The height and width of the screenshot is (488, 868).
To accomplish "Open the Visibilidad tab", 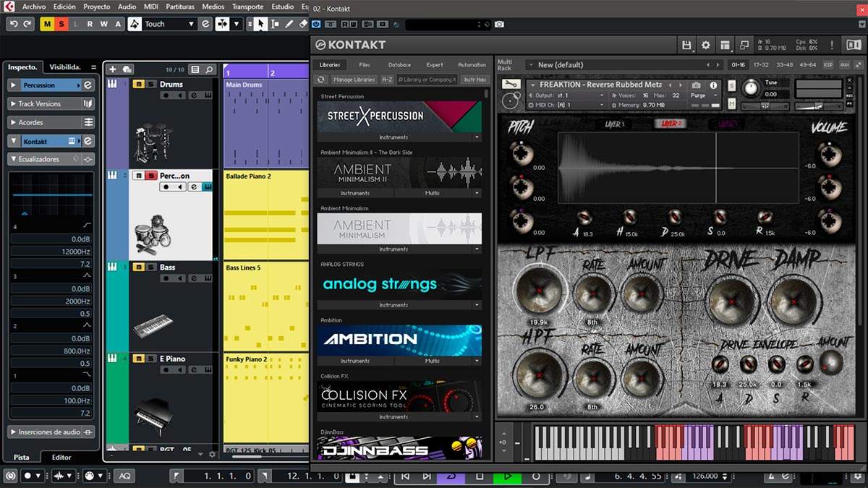I will 65,67.
